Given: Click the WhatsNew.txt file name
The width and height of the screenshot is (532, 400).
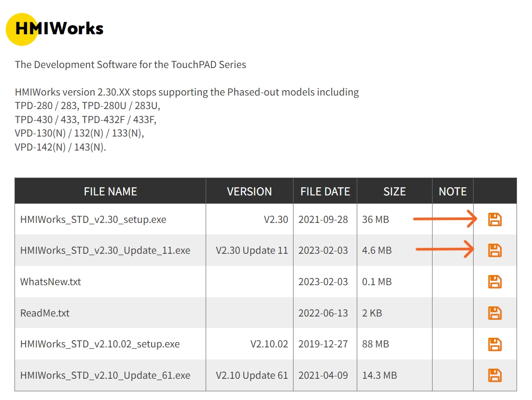Looking at the screenshot, I should click(51, 282).
